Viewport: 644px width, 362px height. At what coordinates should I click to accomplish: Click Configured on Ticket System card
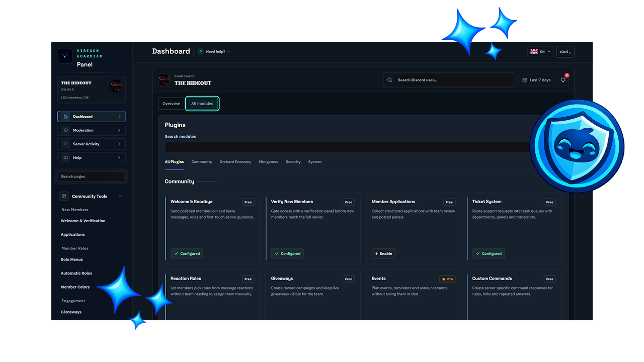click(489, 253)
